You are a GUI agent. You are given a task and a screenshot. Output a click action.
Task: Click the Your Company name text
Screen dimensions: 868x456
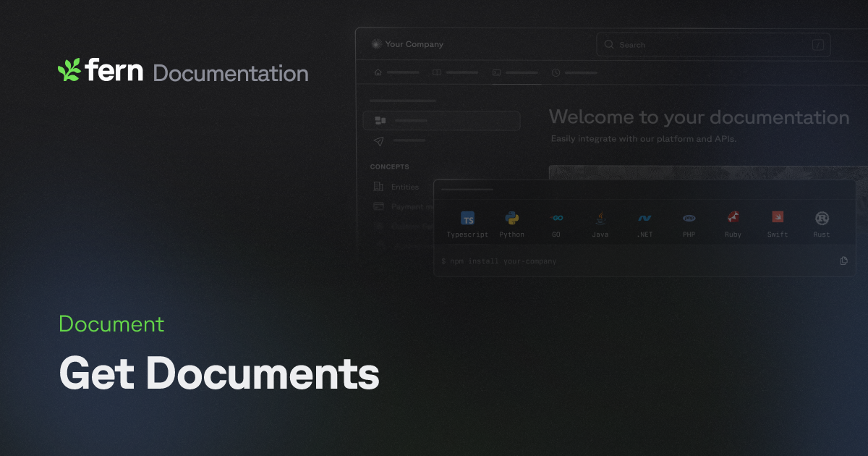click(414, 44)
